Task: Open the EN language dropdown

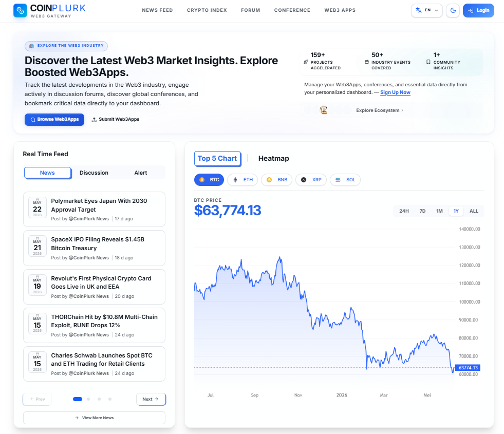Action: pos(426,10)
